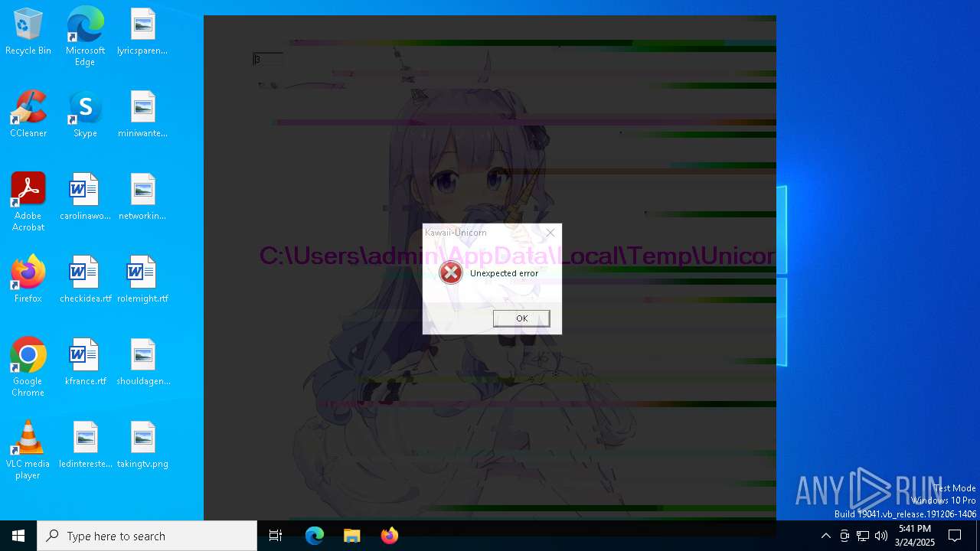Open Task View from the taskbar
Screen dimensions: 980x551
[x=276, y=536]
